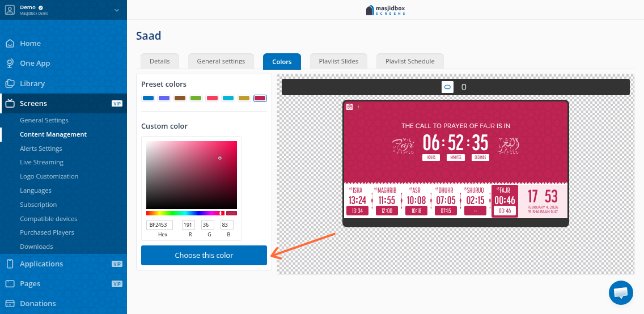The height and width of the screenshot is (314, 644).
Task: Open Languages settings
Action: coord(36,190)
